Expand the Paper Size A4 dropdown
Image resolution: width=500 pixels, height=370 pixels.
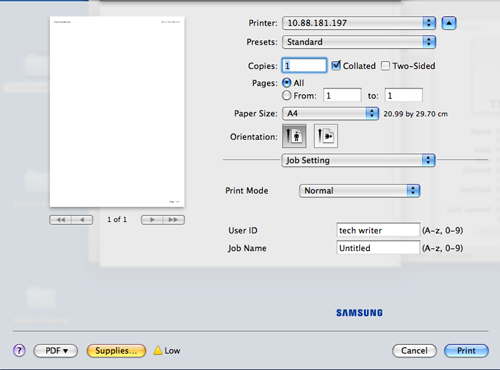[x=330, y=114]
